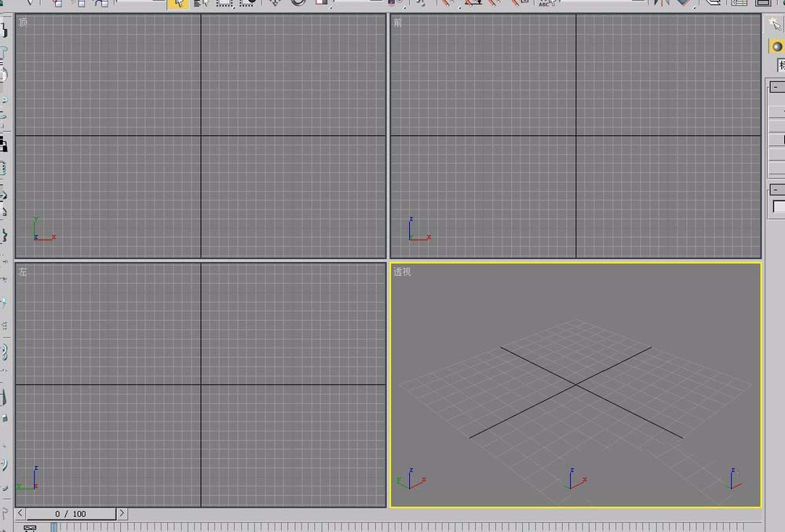Image resolution: width=785 pixels, height=532 pixels.
Task: Click the 顶 top viewport label
Action: tap(23, 22)
